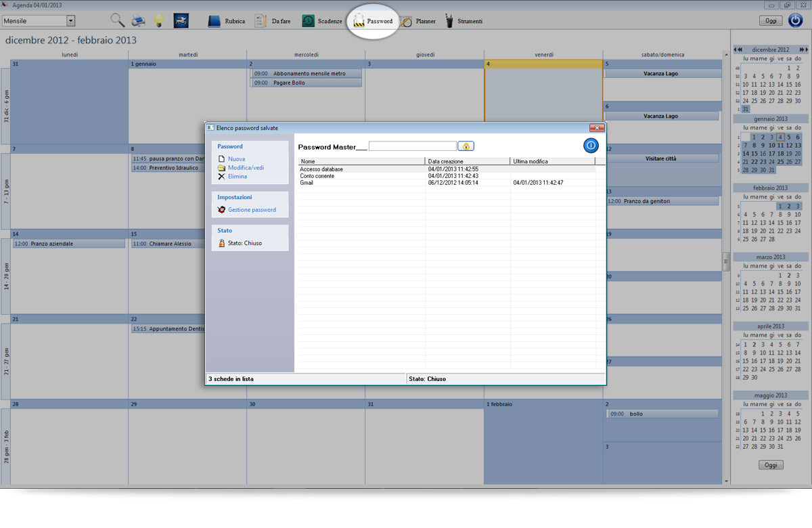812x528 pixels.
Task: Click the forward arrows beside dicembre 2012
Action: (803, 49)
